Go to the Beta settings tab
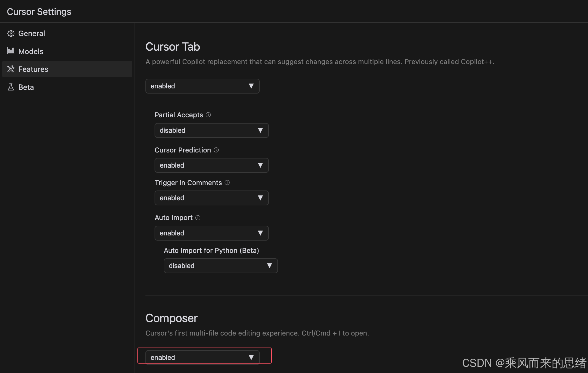 (x=67, y=87)
